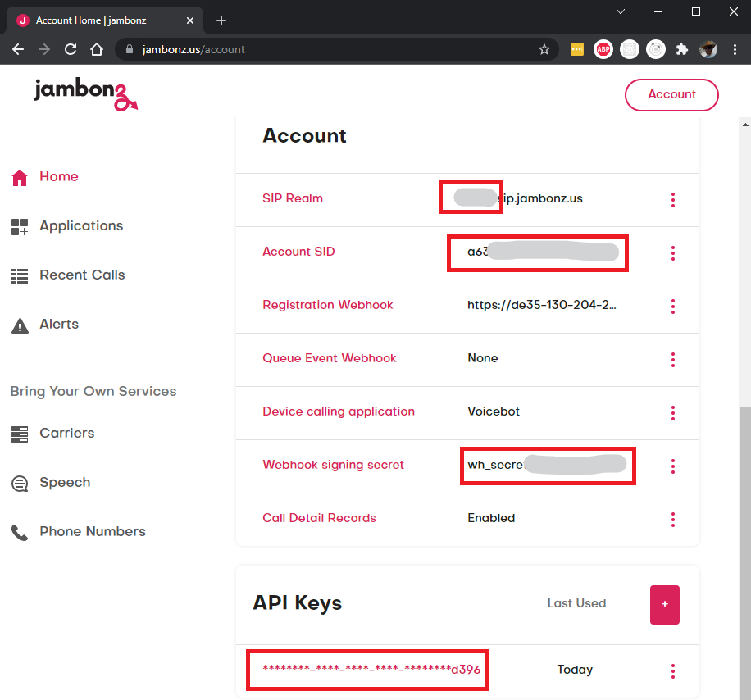Click the Registration Webhook URL value
751x700 pixels.
(x=542, y=305)
